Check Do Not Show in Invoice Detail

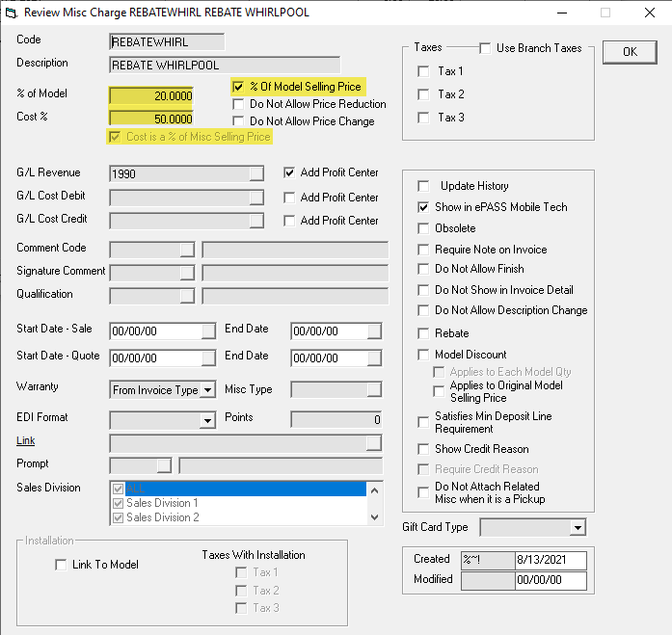coord(423,290)
